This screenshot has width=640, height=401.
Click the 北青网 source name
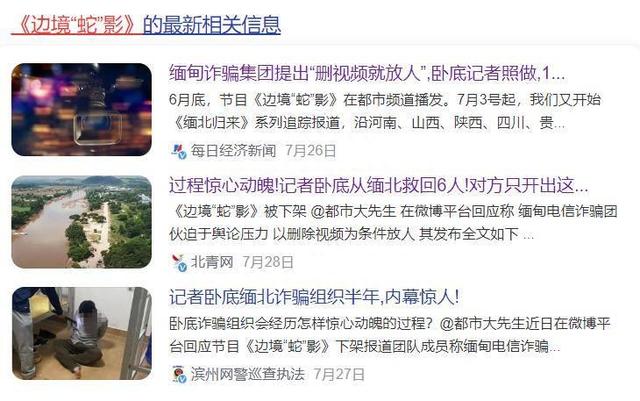pyautogui.click(x=212, y=263)
